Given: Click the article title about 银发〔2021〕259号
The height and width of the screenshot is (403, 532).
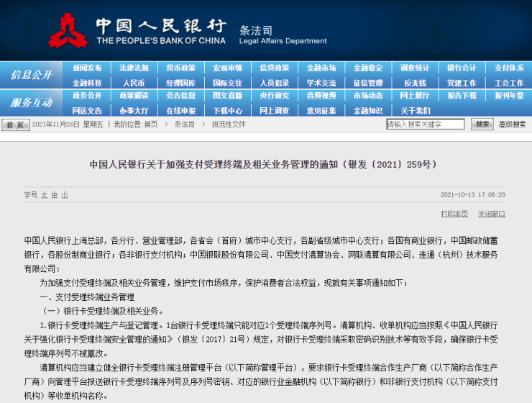Looking at the screenshot, I should 264,165.
